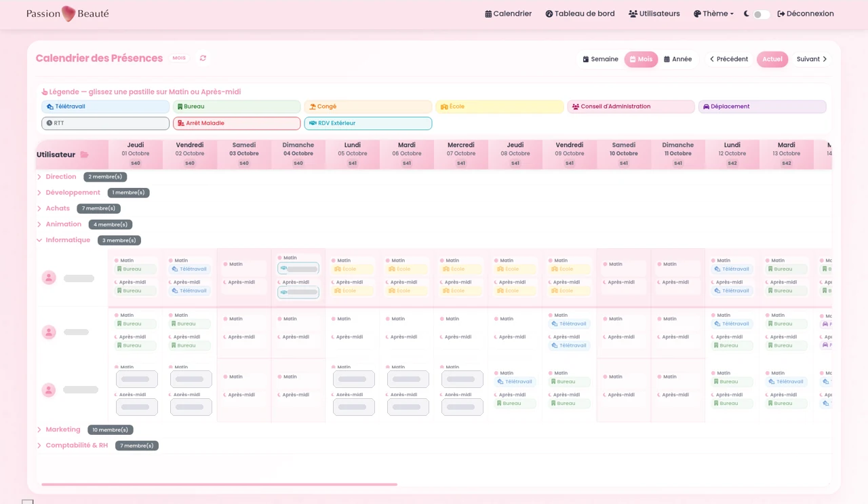
Task: Click the Lundi 12 Octobre column header
Action: tap(732, 154)
